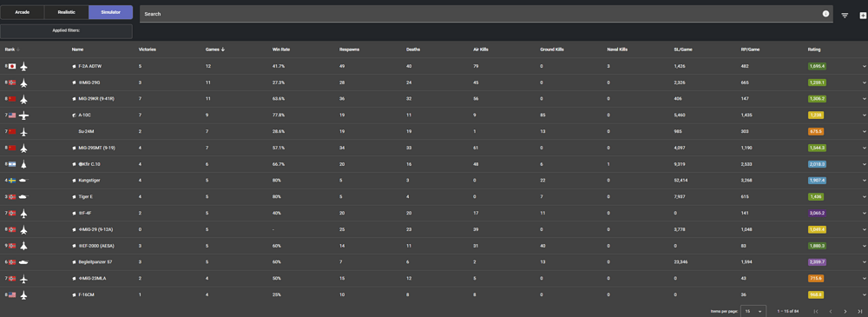The width and height of the screenshot is (868, 317).
Task: Click aircraft icon in MiG-23MLA row
Action: click(x=23, y=278)
